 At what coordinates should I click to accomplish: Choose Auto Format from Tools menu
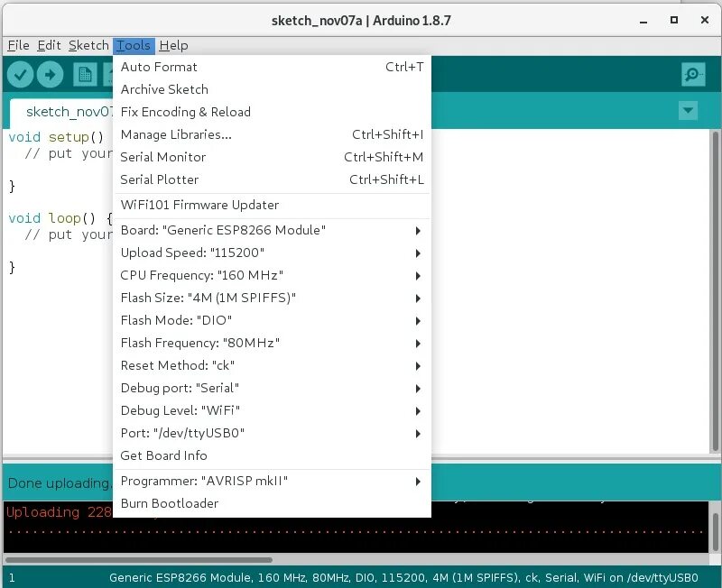click(x=272, y=67)
